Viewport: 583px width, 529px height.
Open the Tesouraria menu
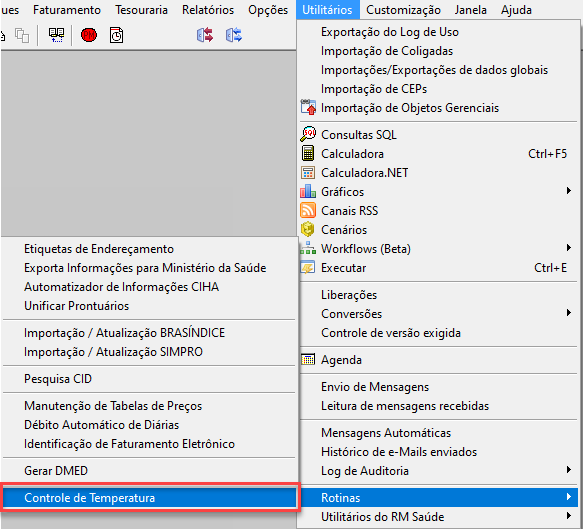coord(141,10)
